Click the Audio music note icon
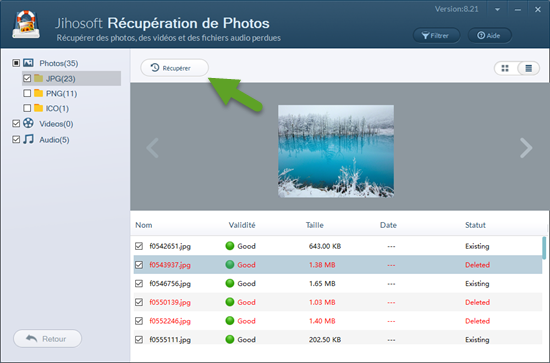The height and width of the screenshot is (363, 550). [28, 139]
